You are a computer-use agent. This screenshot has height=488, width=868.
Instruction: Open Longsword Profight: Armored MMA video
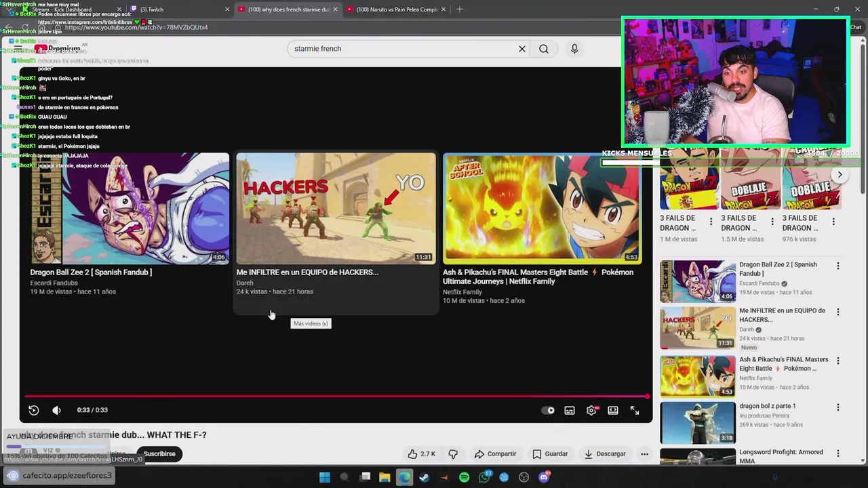(781, 456)
